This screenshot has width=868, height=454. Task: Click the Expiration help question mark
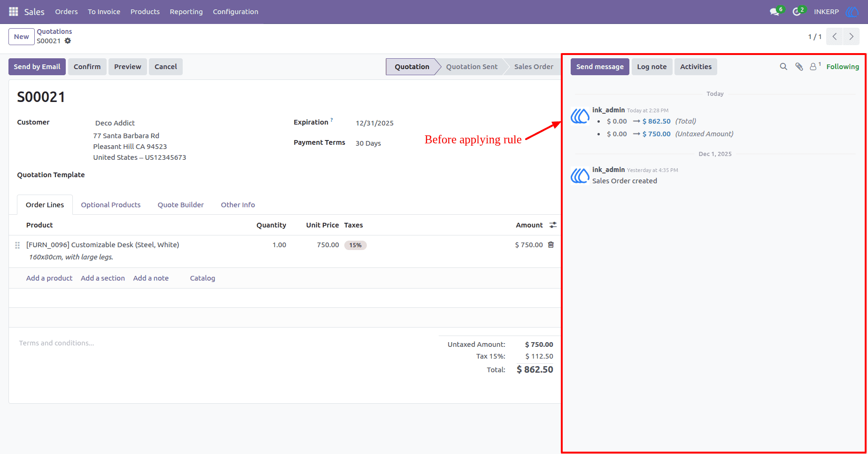pos(332,120)
